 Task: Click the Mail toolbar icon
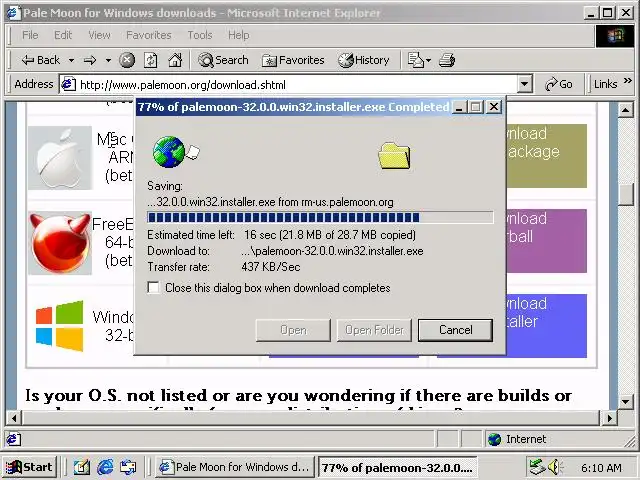pos(416,60)
